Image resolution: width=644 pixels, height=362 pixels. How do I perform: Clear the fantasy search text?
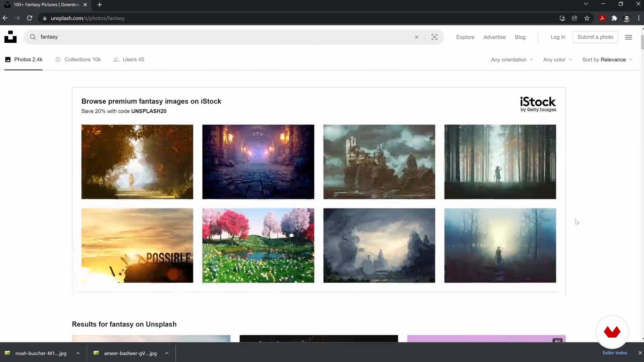point(417,37)
